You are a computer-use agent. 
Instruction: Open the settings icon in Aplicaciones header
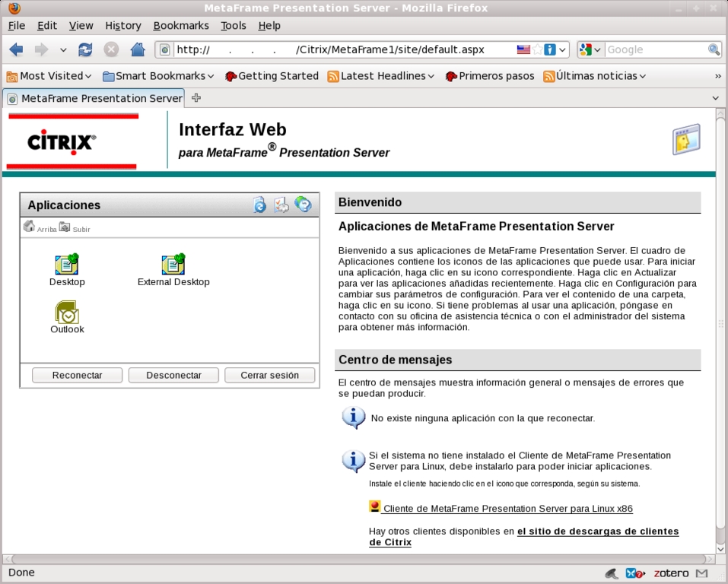click(281, 205)
